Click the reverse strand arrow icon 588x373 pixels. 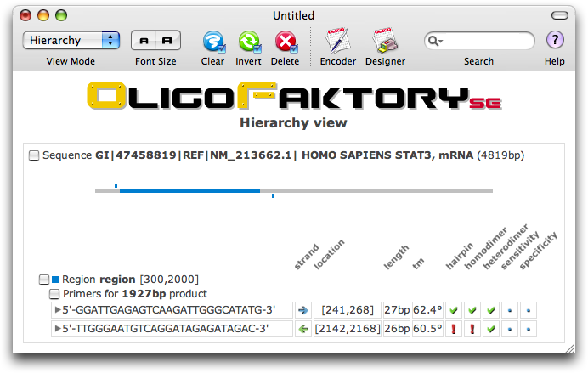[303, 329]
